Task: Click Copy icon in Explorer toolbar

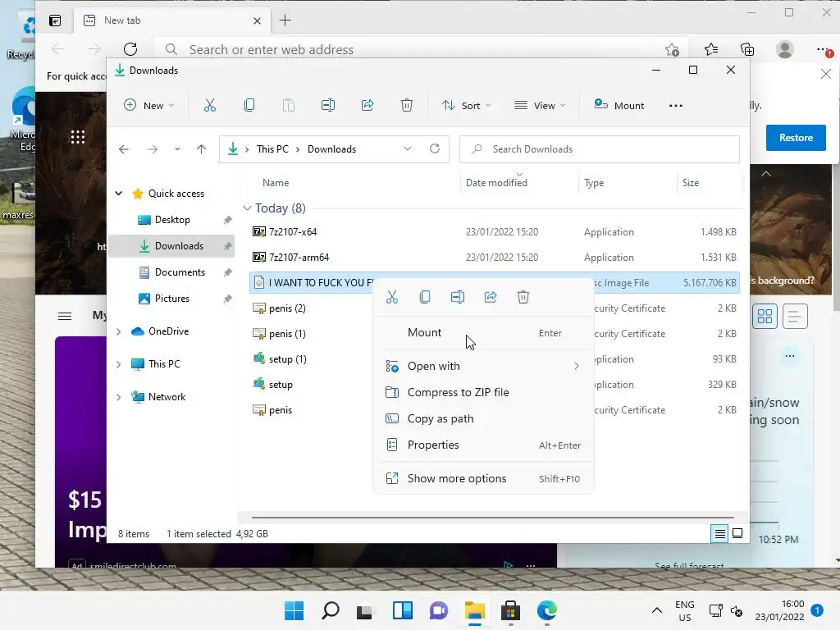Action: point(249,106)
